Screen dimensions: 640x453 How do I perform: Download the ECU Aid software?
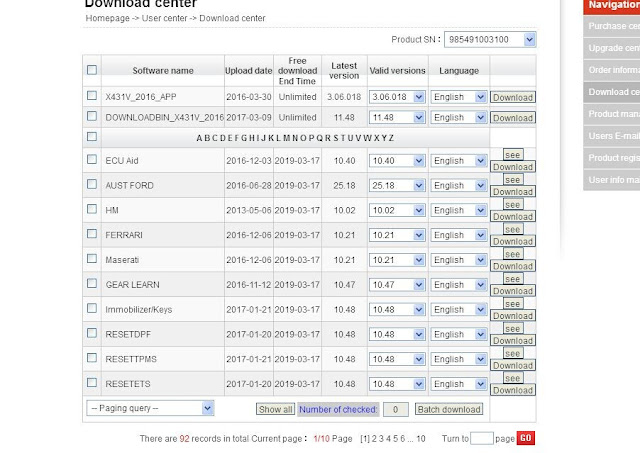click(513, 167)
